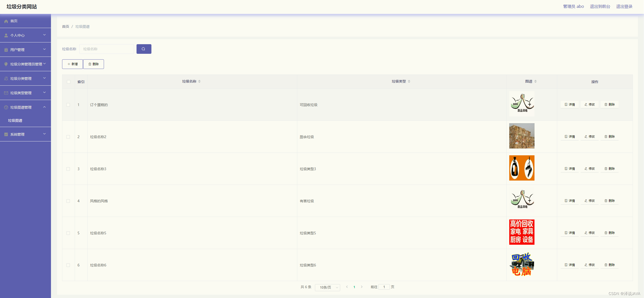Open the 10条/页 page size dropdown
The width and height of the screenshot is (644, 298).
(327, 287)
